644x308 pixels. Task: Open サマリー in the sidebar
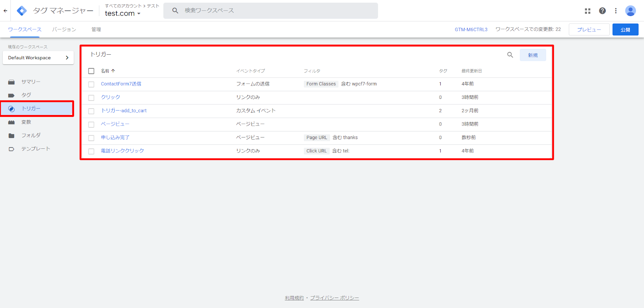click(31, 82)
